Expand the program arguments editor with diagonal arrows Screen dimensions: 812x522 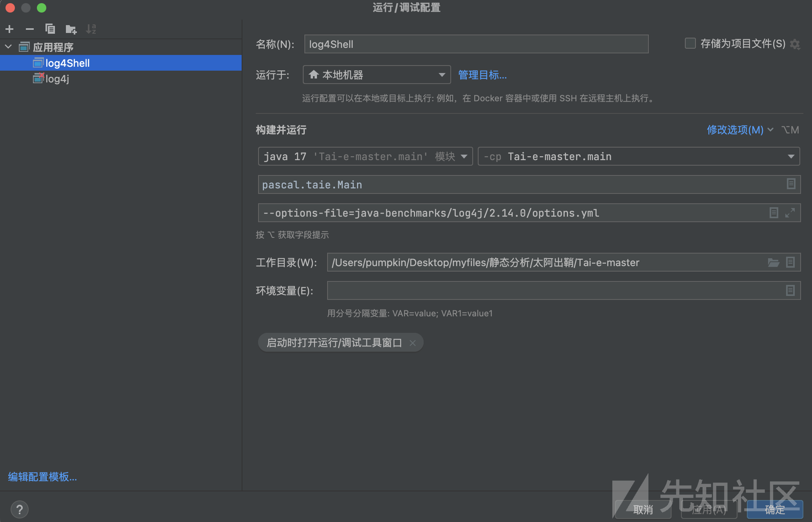tap(791, 213)
